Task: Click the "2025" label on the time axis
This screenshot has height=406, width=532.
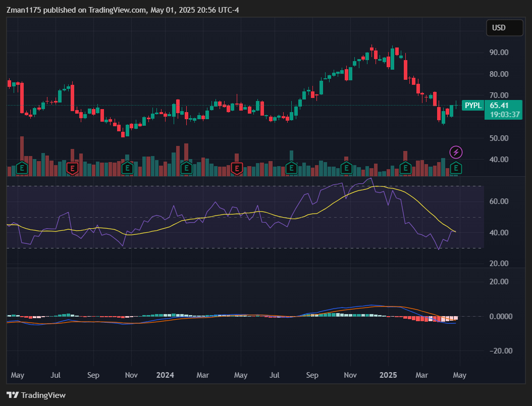Action: click(x=388, y=375)
